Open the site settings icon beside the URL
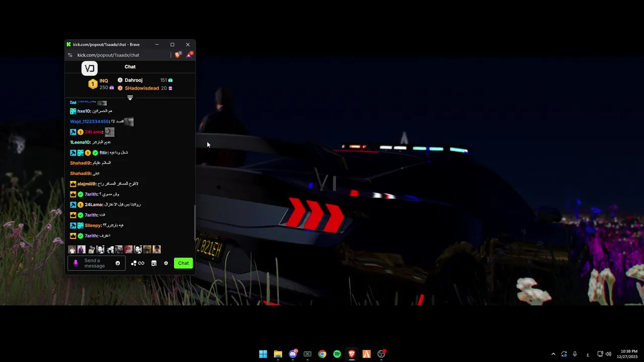The height and width of the screenshot is (362, 644). point(70,55)
